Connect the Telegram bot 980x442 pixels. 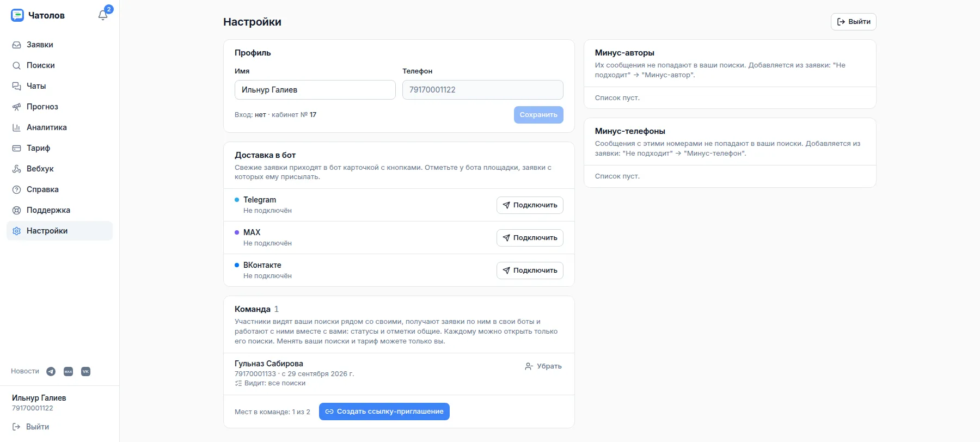(x=530, y=205)
